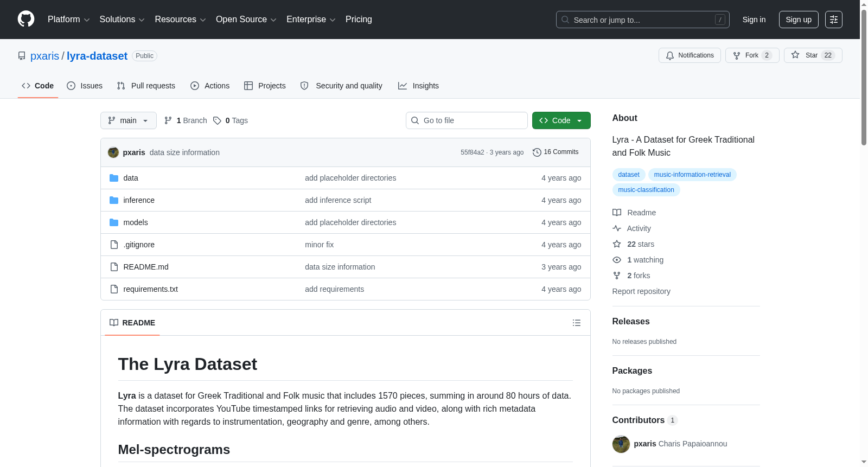Click the repository icon before pxaris
Viewport: 868px width, 467px height.
pos(22,56)
